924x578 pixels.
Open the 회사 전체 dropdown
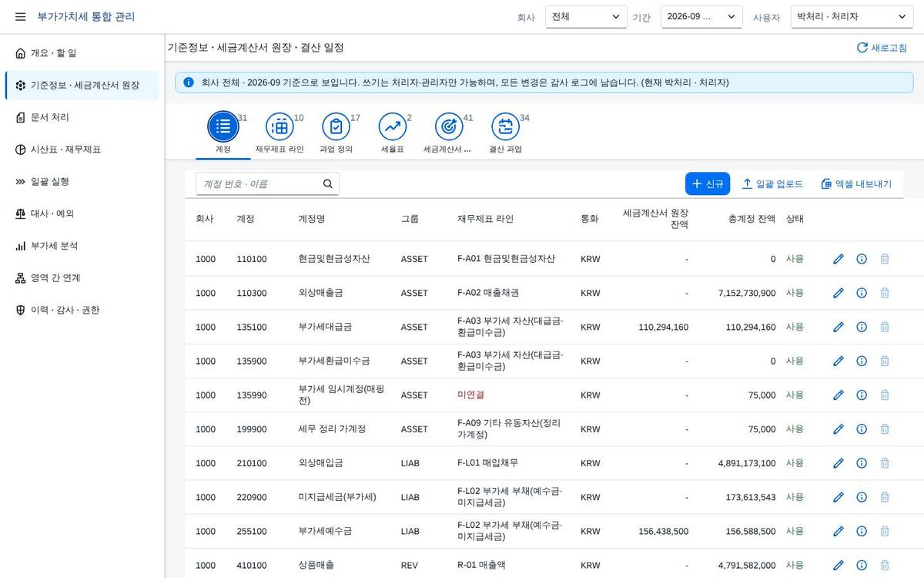click(586, 16)
